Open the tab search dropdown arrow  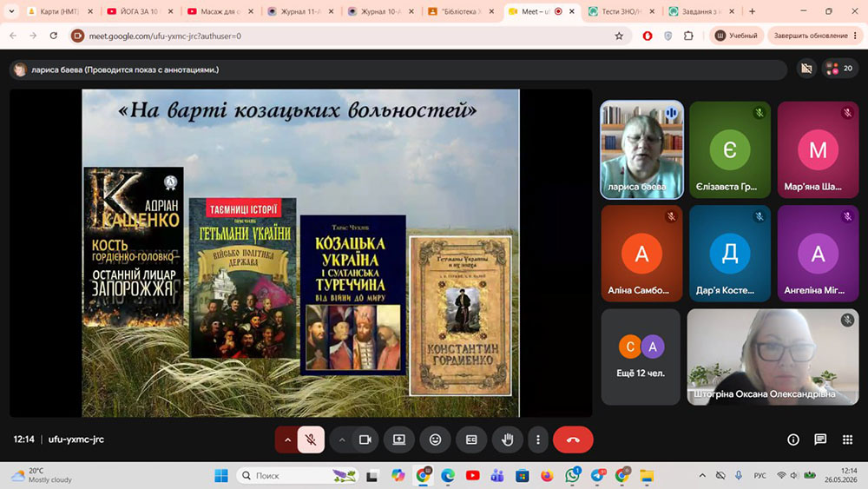[11, 11]
